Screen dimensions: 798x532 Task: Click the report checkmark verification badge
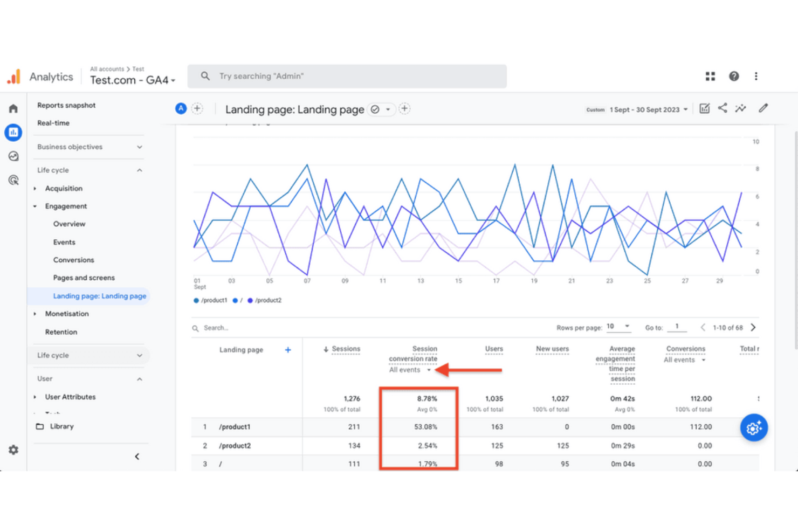point(375,109)
